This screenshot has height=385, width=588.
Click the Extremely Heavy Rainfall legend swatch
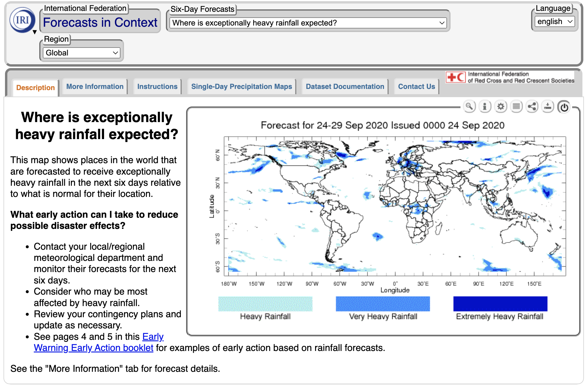coord(500,304)
